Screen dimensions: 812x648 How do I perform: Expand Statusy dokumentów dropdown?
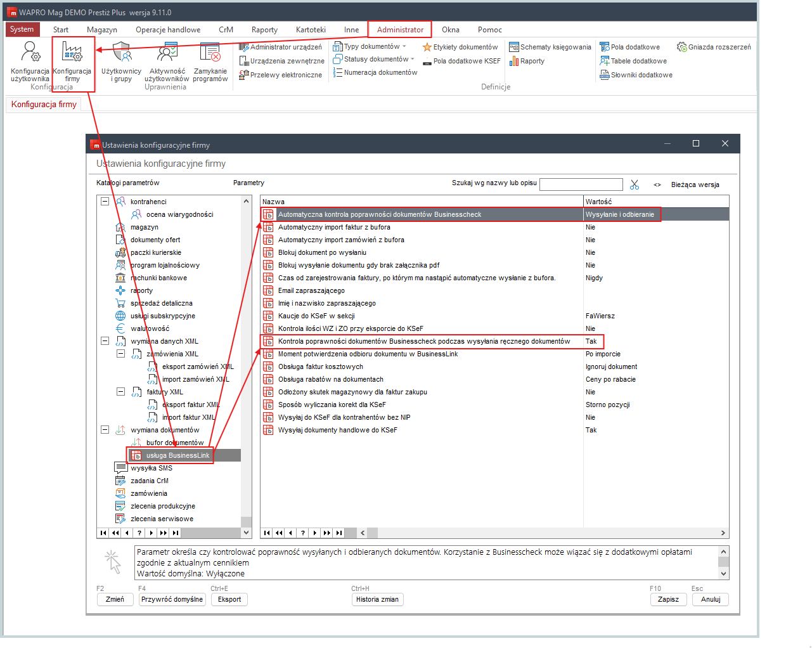(x=413, y=59)
